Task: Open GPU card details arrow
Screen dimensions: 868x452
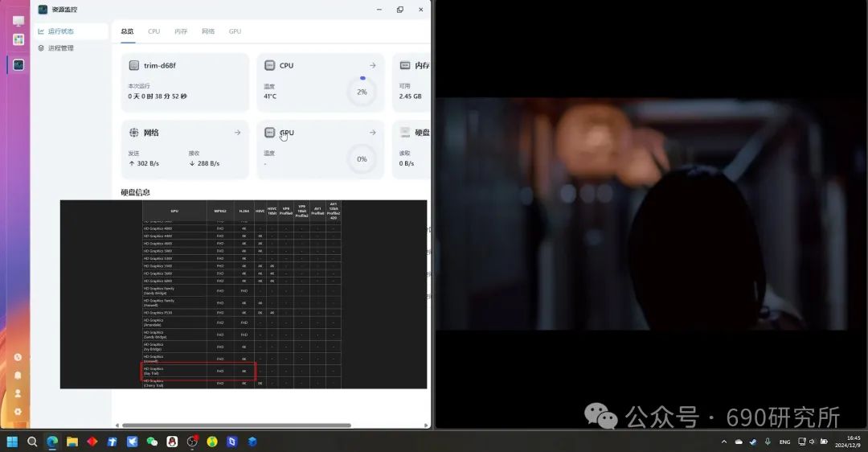Action: point(373,133)
